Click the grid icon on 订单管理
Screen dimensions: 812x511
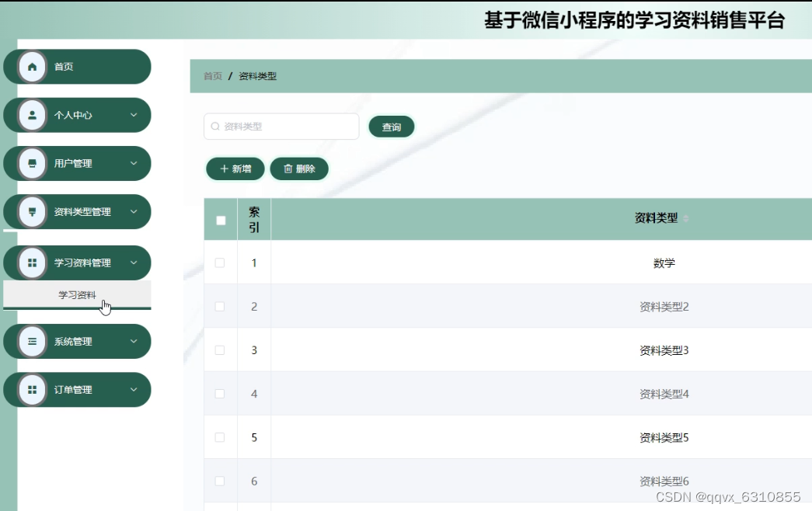[31, 389]
